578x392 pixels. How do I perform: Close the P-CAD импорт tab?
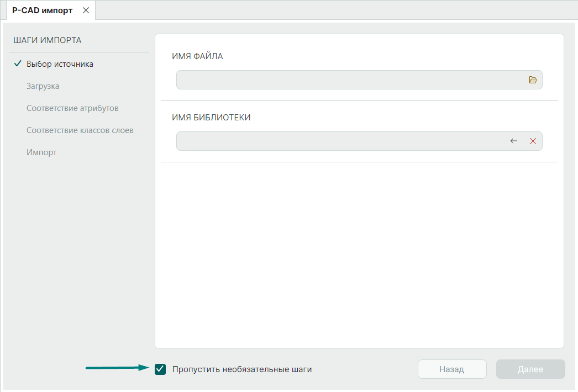(86, 10)
